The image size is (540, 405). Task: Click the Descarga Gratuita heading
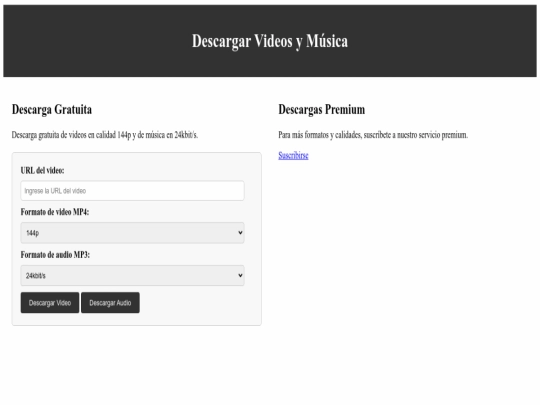[x=52, y=110]
